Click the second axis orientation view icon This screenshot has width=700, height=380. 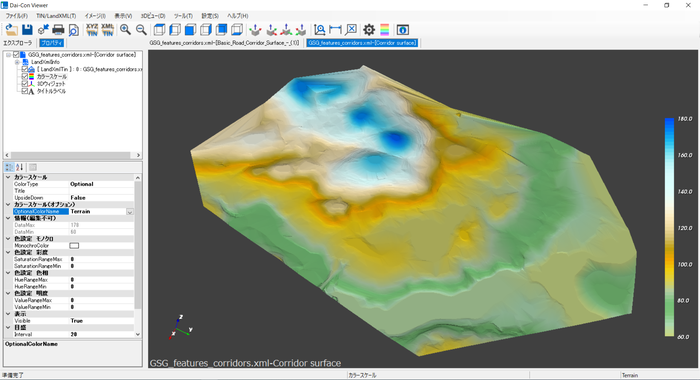coord(271,30)
